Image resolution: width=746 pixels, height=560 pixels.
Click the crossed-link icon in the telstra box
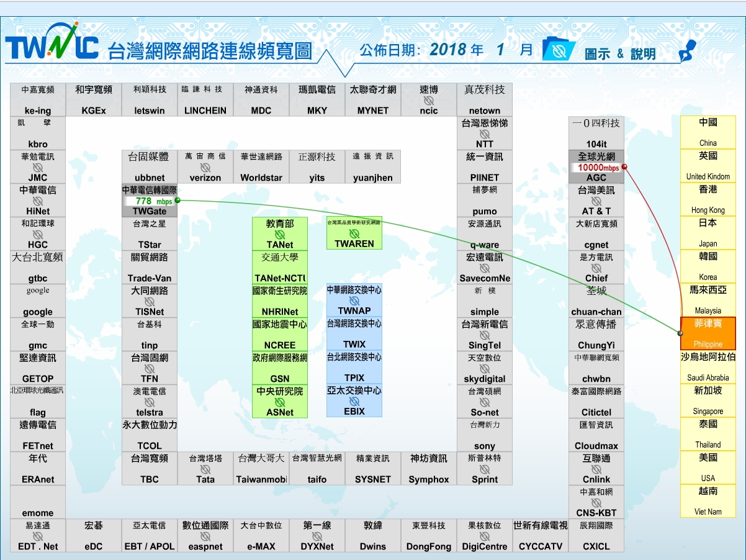point(150,402)
